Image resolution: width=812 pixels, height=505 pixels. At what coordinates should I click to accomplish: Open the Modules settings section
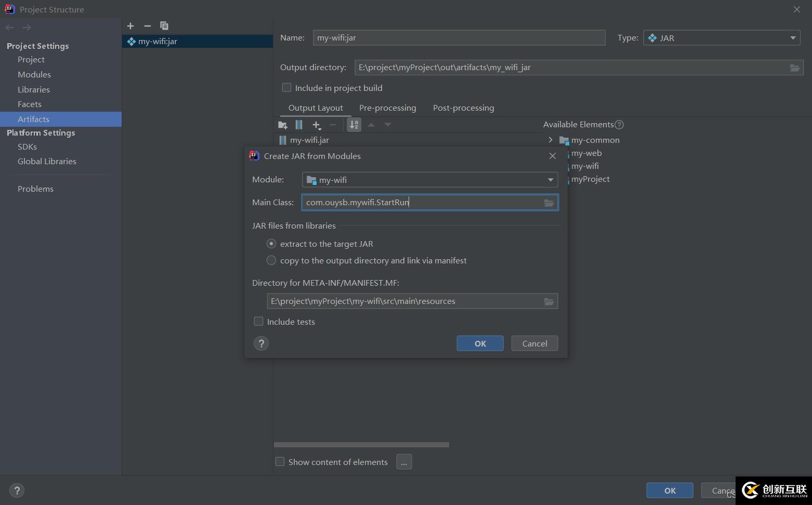pyautogui.click(x=34, y=74)
